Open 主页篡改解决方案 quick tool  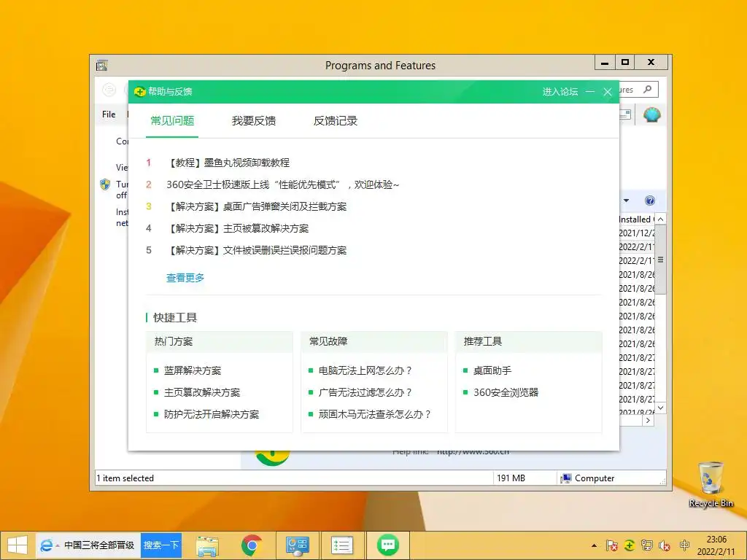coord(202,392)
